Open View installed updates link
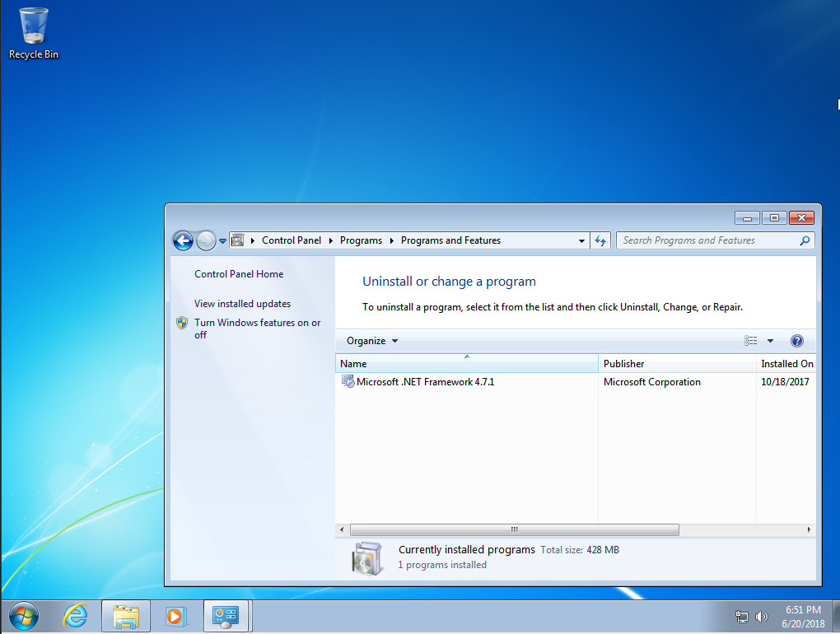The height and width of the screenshot is (634, 840). (x=243, y=304)
